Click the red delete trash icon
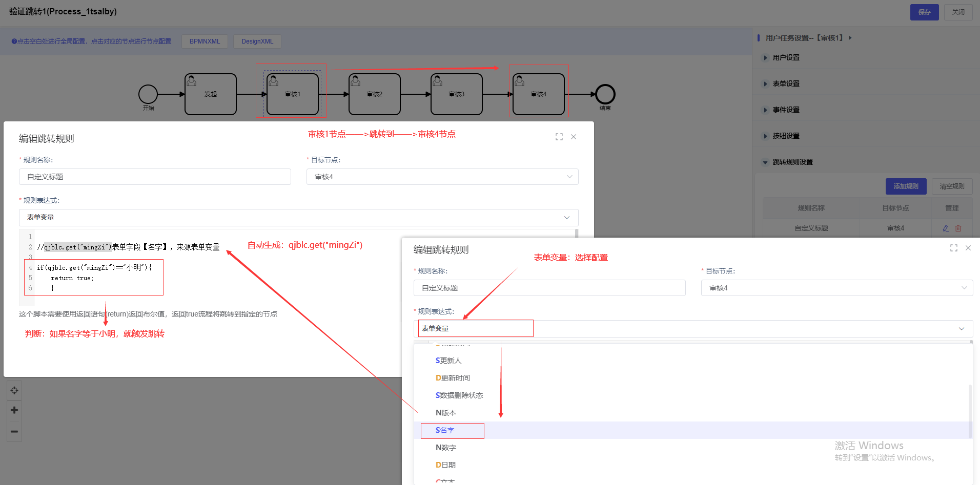980x485 pixels. (x=958, y=228)
